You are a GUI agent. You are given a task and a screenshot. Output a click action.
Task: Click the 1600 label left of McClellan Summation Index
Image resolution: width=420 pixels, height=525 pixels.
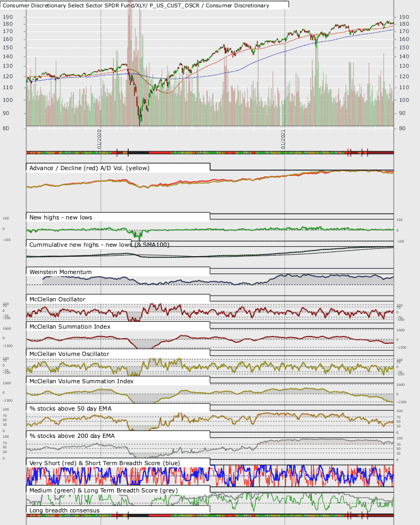[x=7, y=329]
